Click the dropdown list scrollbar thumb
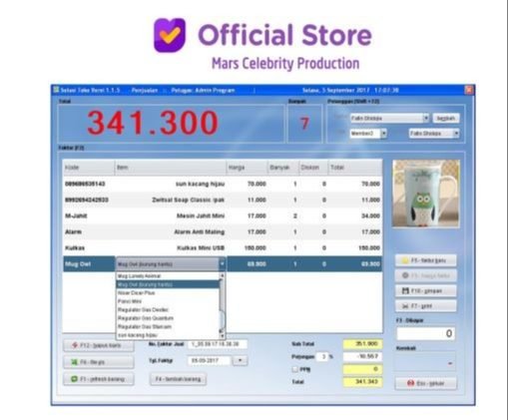This screenshot has width=508, height=420. 223,319
